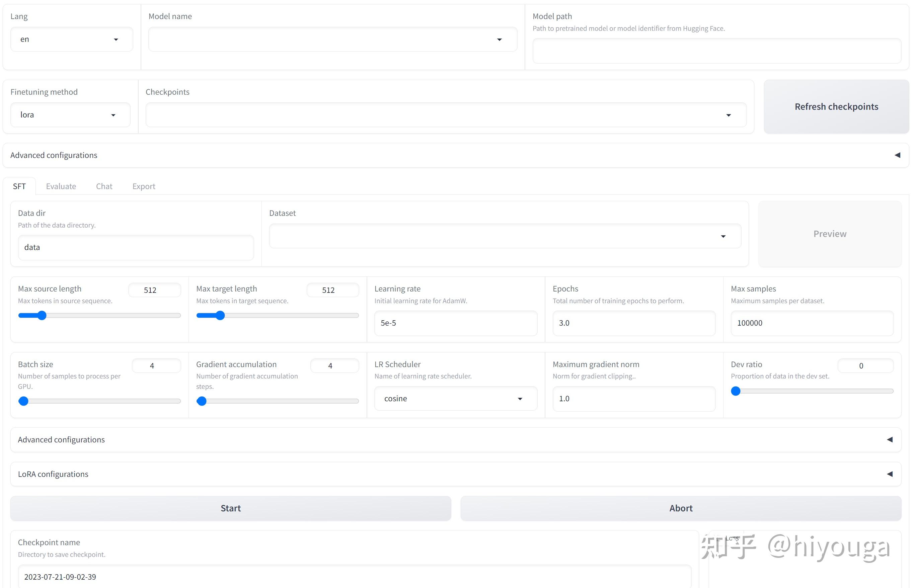Open the Lang dropdown
Screen dimensions: 914x588
[71, 38]
